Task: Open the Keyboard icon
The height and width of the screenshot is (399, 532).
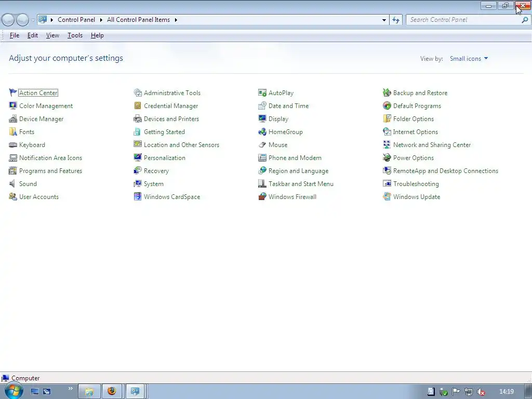Action: click(x=13, y=145)
